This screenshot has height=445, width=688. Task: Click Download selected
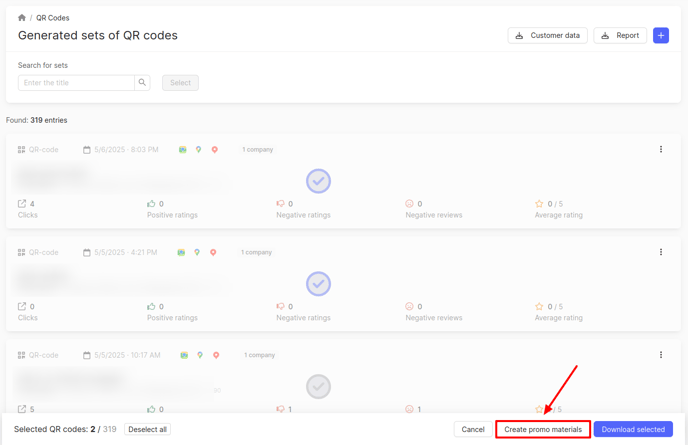point(633,429)
